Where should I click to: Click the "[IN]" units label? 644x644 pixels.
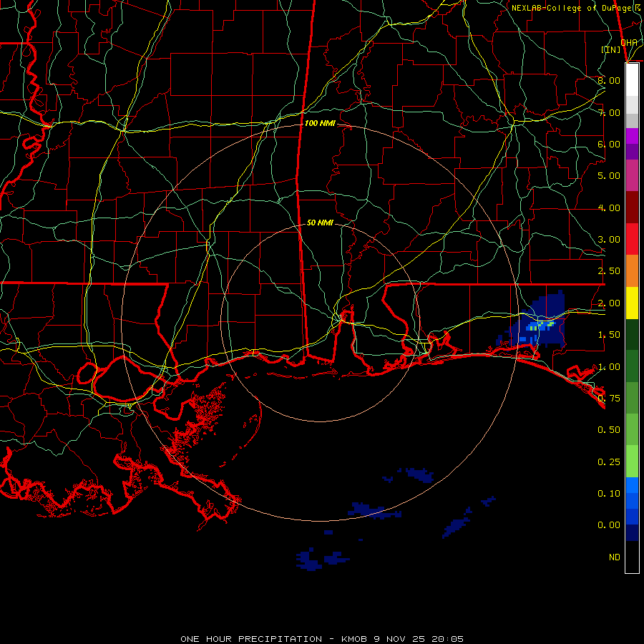point(611,49)
